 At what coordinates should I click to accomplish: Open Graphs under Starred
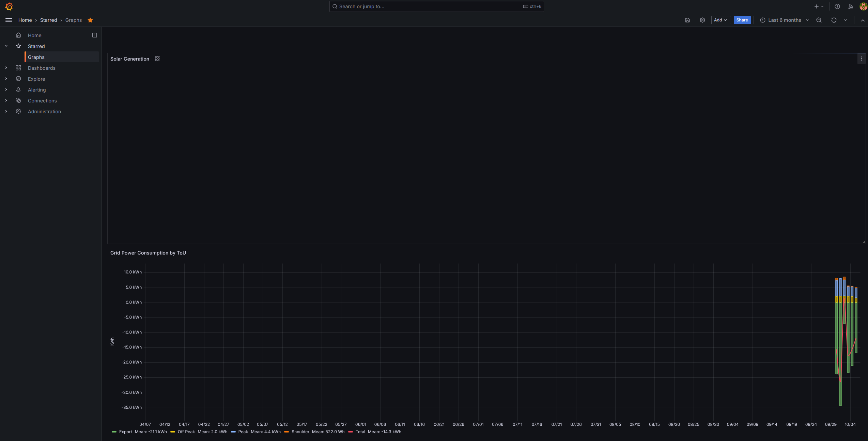click(62, 57)
